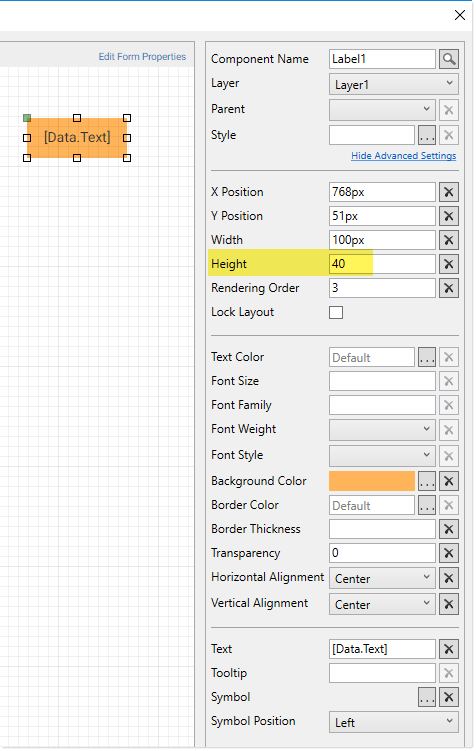Open the Edit Form Properties link
The image size is (476, 751).
142,57
